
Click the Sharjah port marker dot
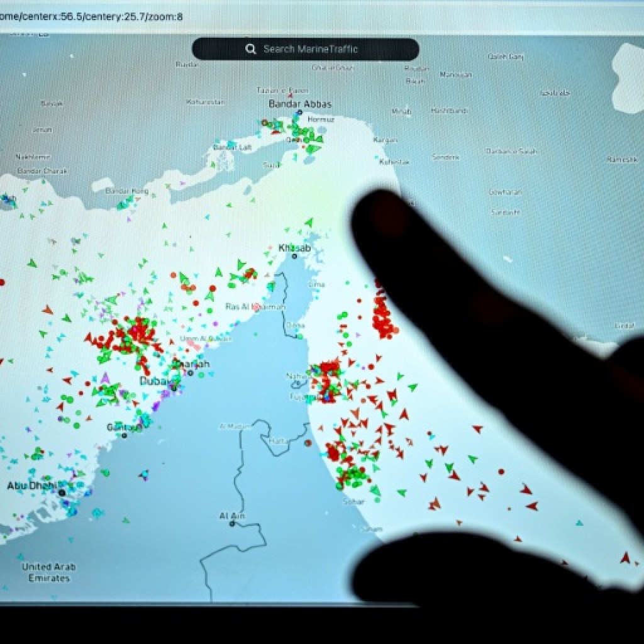(x=191, y=373)
